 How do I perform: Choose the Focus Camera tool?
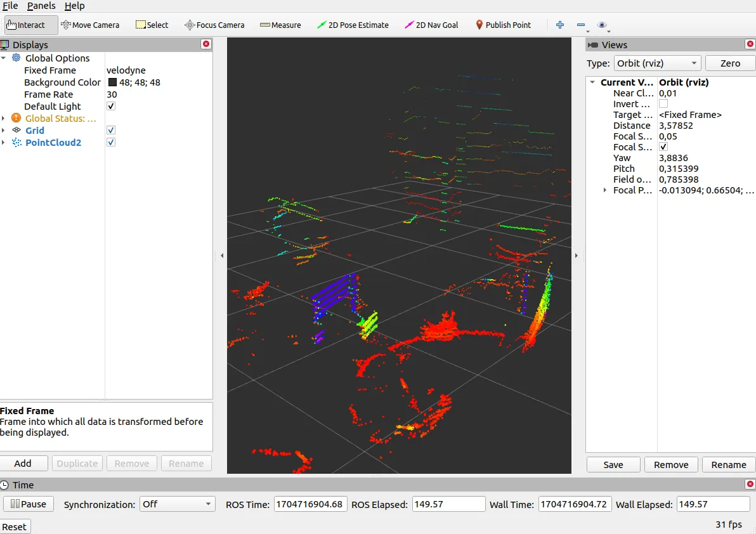[214, 25]
